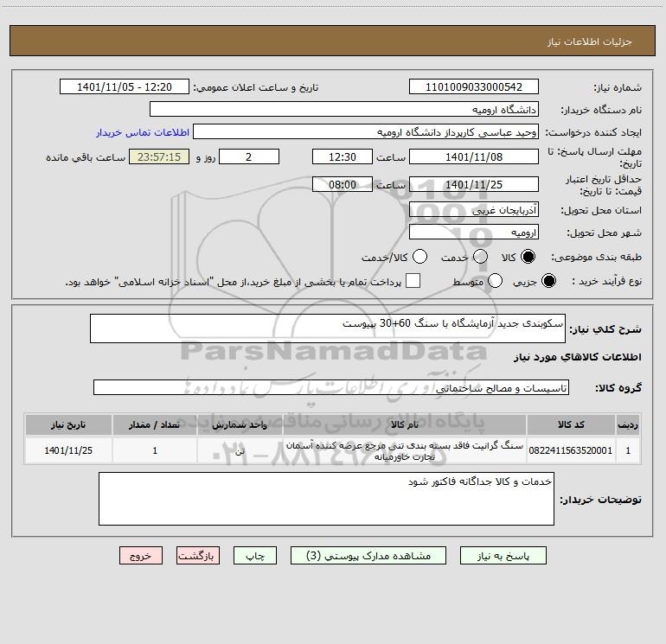Image resolution: width=666 pixels, height=644 pixels.
Task: Open مشاهده مدارک پیوستی (3) button
Action: click(368, 556)
